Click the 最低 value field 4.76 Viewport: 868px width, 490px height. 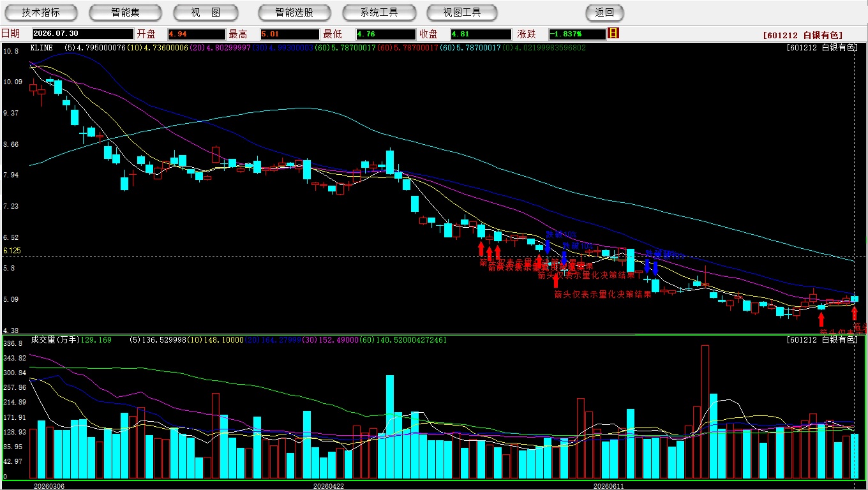click(385, 34)
